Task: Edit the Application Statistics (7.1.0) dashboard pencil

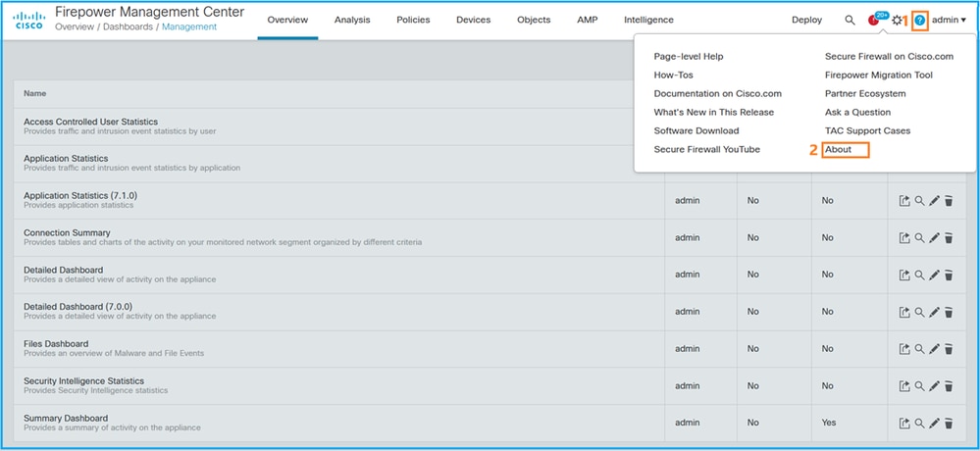Action: (934, 201)
